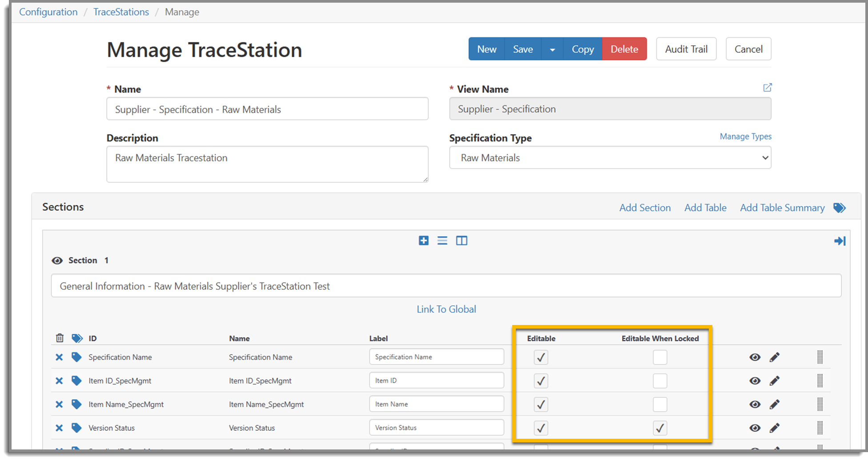Open the Specification Type dropdown
The width and height of the screenshot is (868, 461).
coord(610,158)
